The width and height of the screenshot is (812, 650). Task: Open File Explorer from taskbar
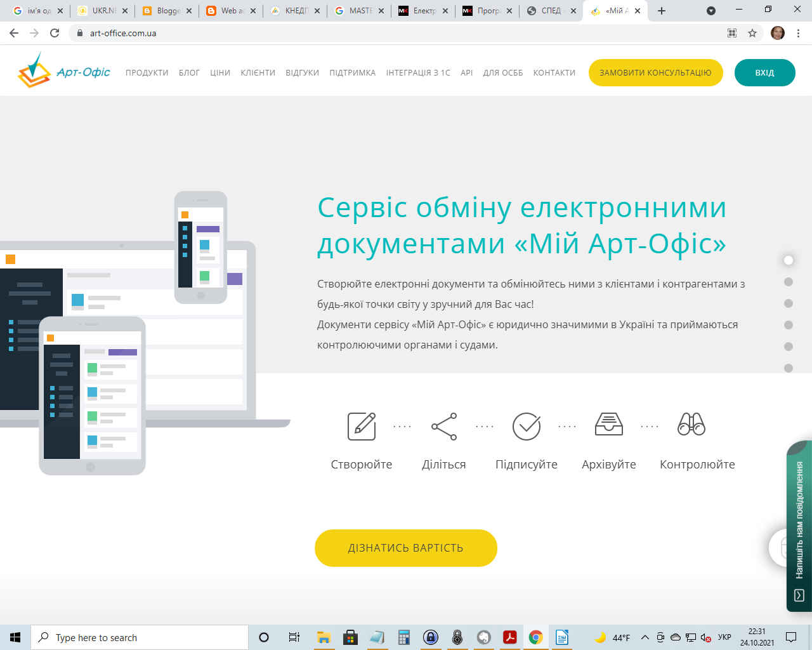tap(324, 637)
